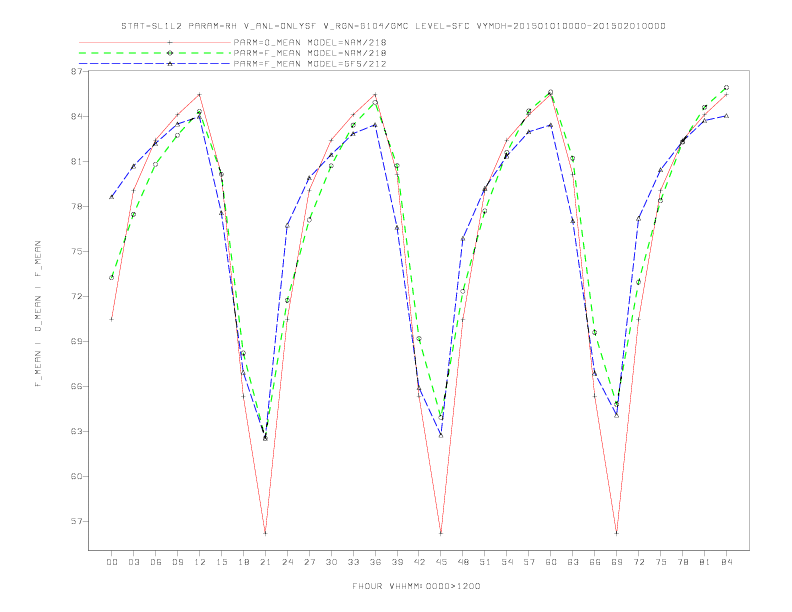Click the red plus data point at hour 00
The width and height of the screenshot is (792, 612).
pos(112,319)
